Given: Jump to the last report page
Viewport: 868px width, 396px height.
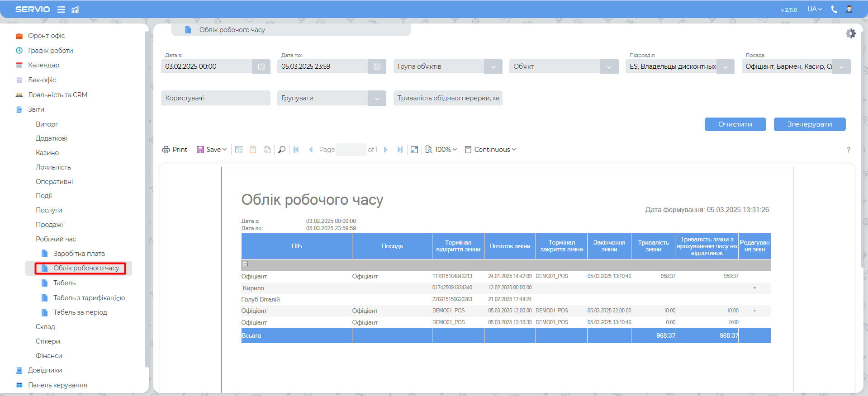Looking at the screenshot, I should click(x=400, y=150).
